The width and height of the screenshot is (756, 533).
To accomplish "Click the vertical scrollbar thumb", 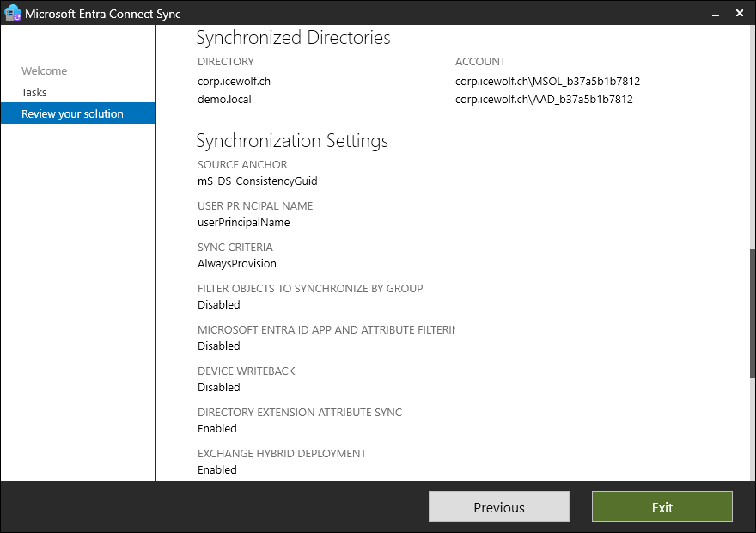I will point(753,314).
